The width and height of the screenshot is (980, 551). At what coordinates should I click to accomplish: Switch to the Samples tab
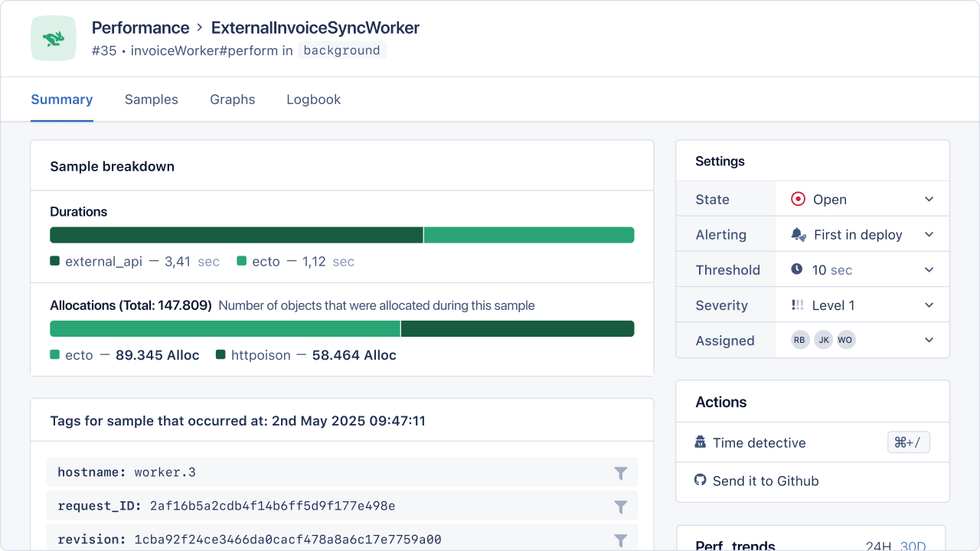(x=152, y=99)
